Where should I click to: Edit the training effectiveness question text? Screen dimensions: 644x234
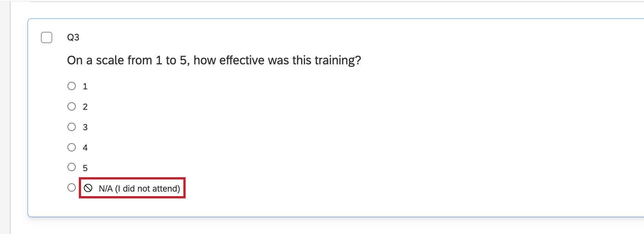[214, 60]
